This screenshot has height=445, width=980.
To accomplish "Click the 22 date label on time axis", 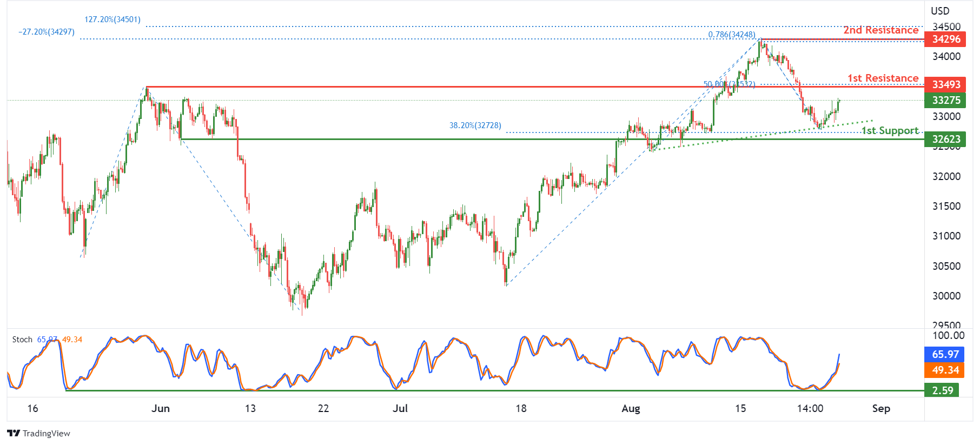I will [x=323, y=409].
